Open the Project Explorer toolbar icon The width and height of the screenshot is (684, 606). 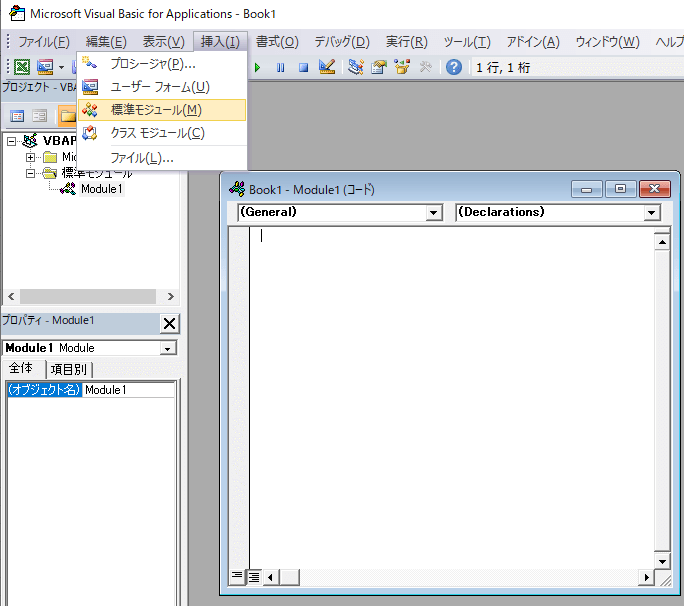pos(356,67)
